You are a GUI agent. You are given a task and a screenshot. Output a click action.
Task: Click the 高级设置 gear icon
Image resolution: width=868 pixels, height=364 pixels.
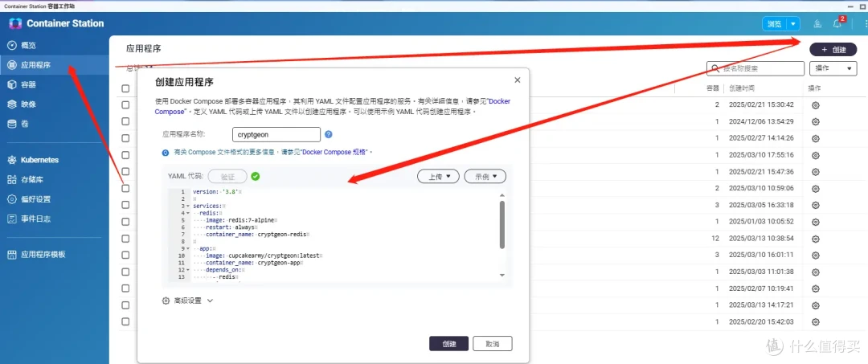point(166,301)
